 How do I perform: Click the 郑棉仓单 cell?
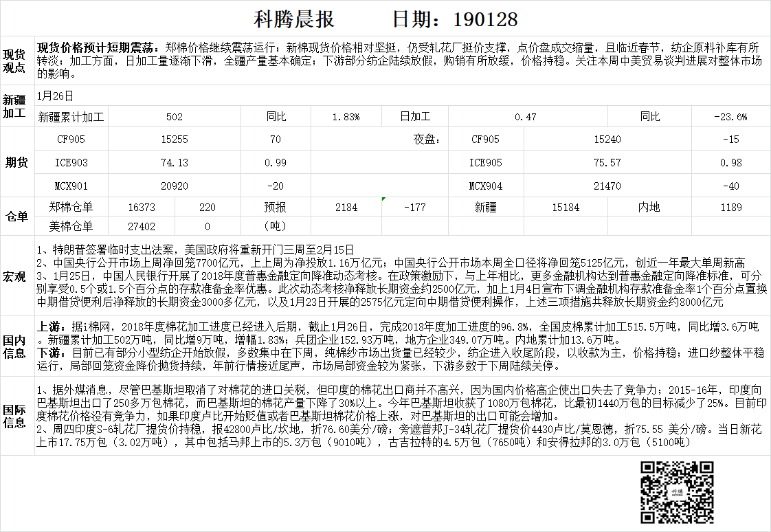71,207
